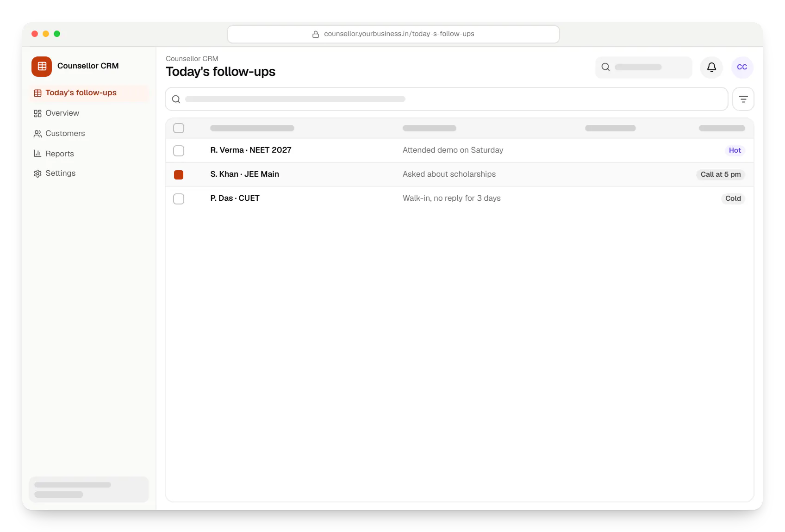Click the note 'Attended demo on Saturday'

coord(453,150)
